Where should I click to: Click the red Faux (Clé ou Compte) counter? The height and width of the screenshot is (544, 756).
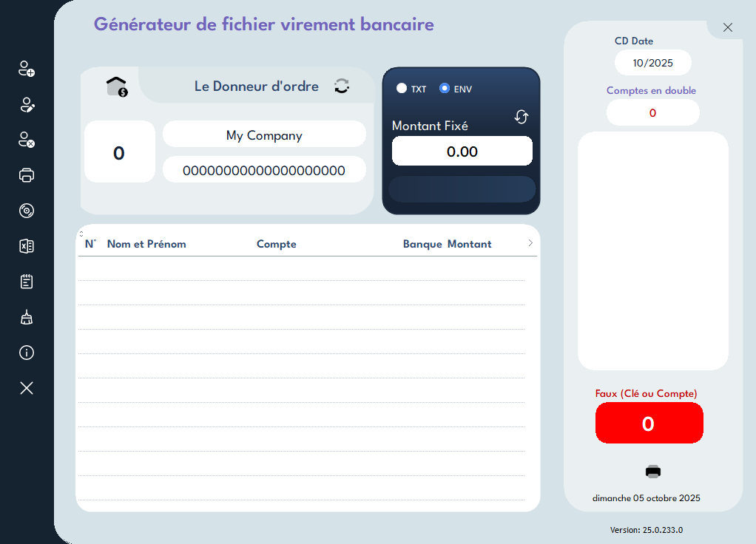(x=649, y=424)
